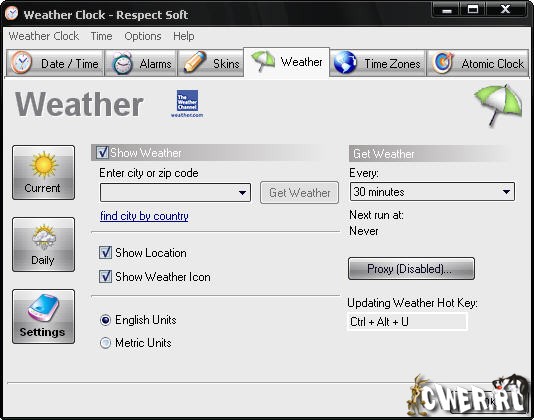The height and width of the screenshot is (420, 534).
Task: Open the Help menu
Action: point(184,36)
